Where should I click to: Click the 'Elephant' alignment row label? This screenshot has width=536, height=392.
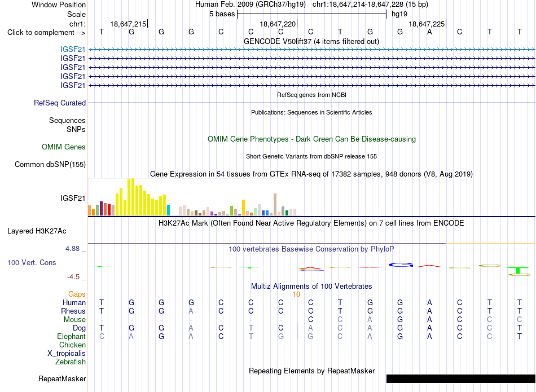[71, 337]
